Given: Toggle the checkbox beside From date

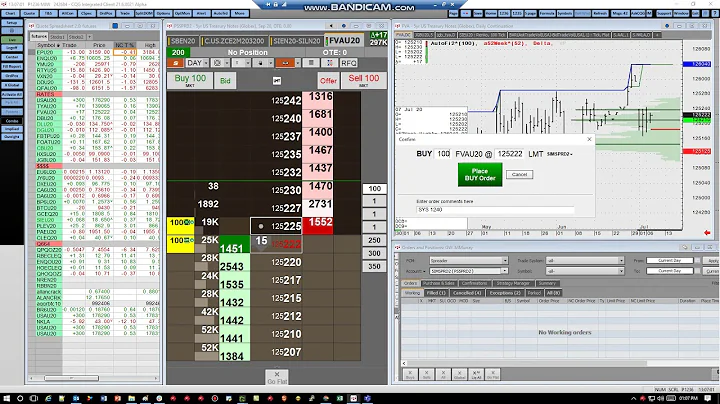Looking at the screenshot, I should coord(698,260).
